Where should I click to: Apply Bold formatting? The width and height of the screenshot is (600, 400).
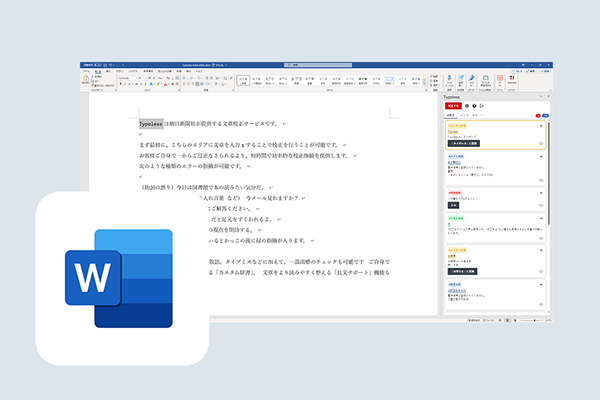pos(121,84)
